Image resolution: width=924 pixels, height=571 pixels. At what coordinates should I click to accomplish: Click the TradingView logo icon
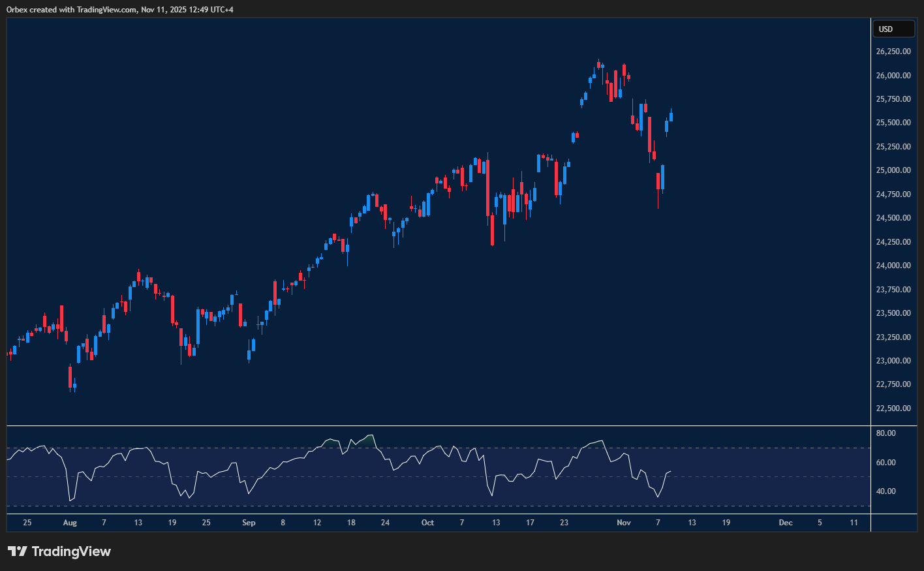(18, 551)
